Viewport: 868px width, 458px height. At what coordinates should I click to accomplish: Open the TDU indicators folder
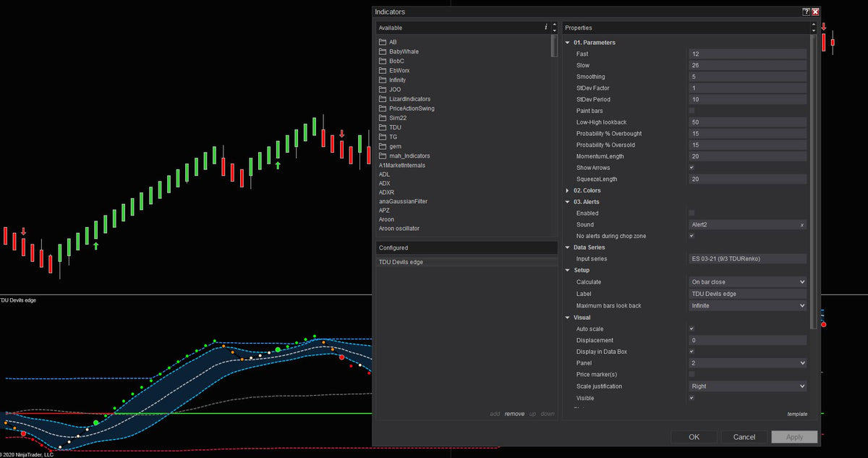[x=396, y=127]
